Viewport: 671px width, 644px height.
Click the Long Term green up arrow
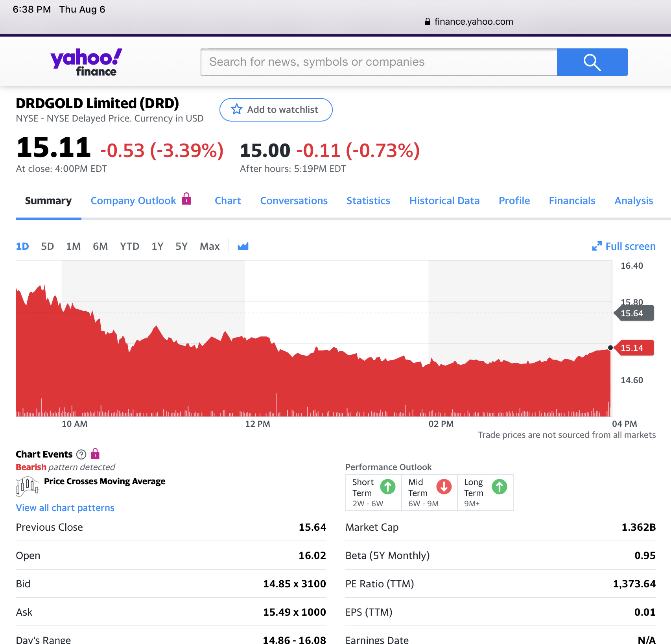[500, 487]
